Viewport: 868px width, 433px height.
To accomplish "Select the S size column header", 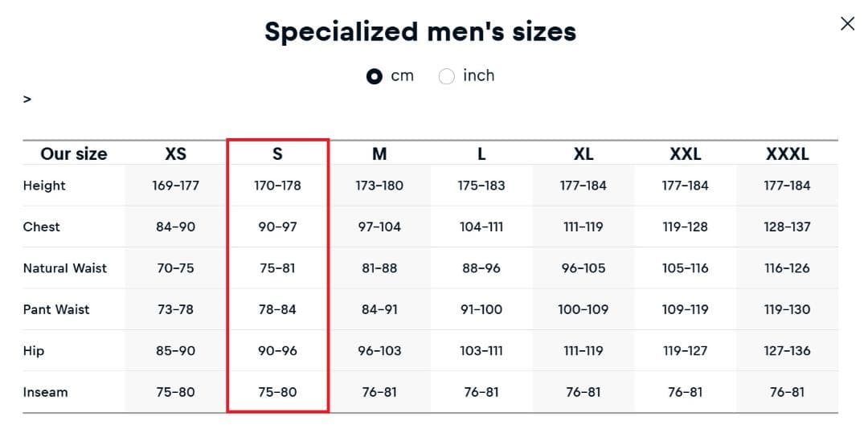I will [x=277, y=153].
